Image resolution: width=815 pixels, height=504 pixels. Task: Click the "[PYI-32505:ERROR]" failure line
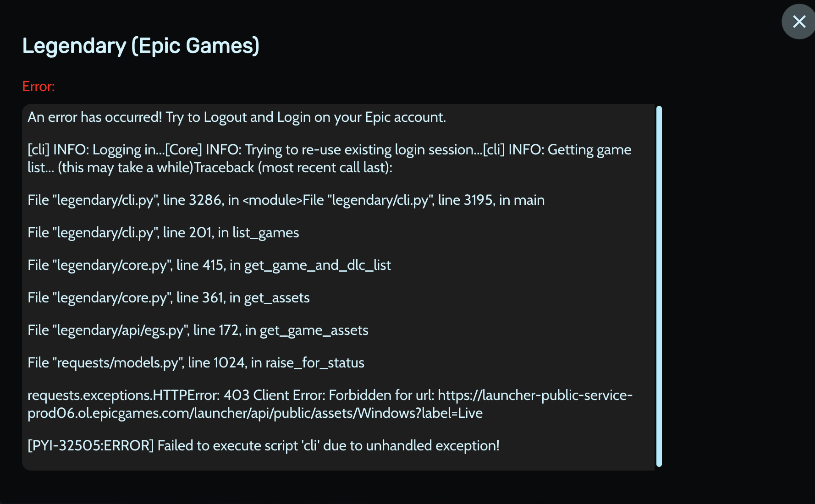[x=264, y=446]
